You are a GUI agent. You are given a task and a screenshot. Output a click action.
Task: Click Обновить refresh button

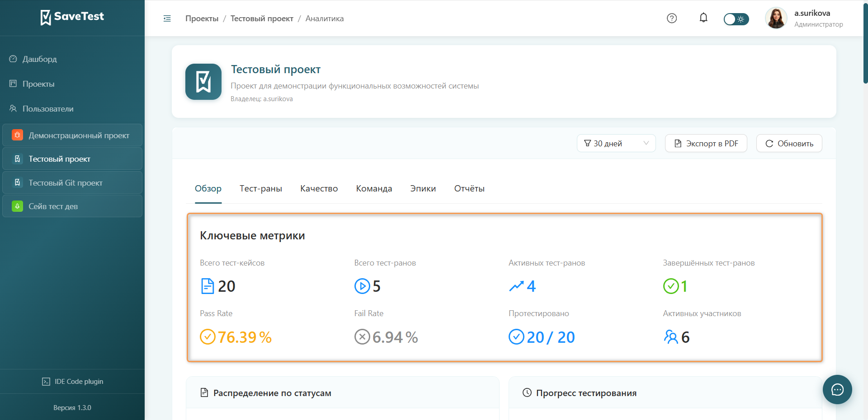[x=789, y=143]
